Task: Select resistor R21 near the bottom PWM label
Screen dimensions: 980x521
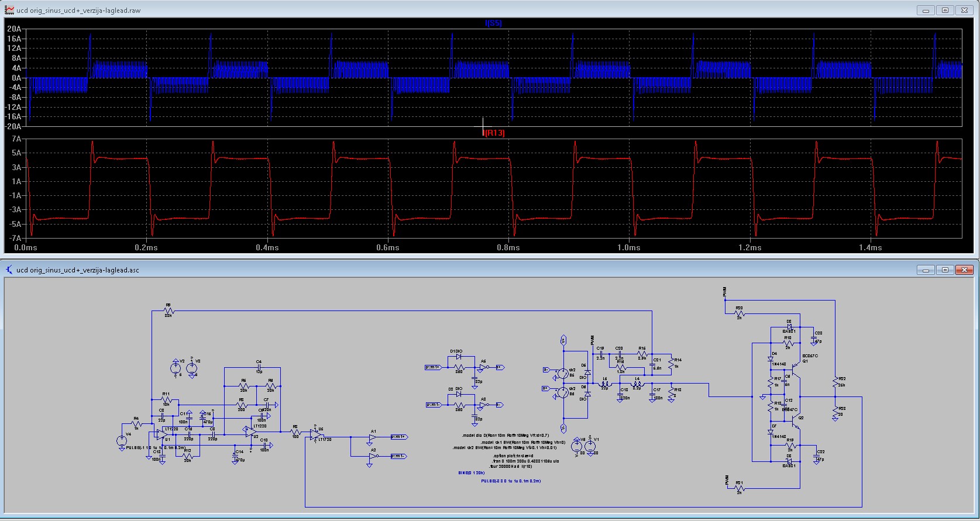Action: coord(739,487)
